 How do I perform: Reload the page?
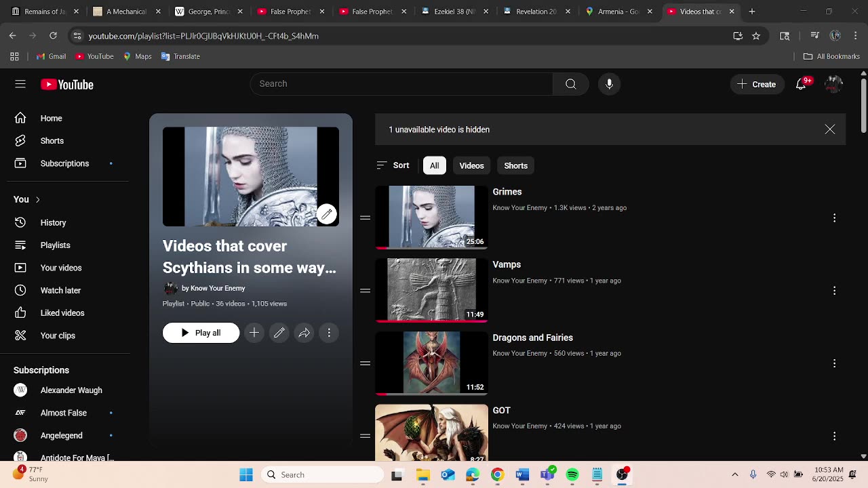(x=53, y=36)
